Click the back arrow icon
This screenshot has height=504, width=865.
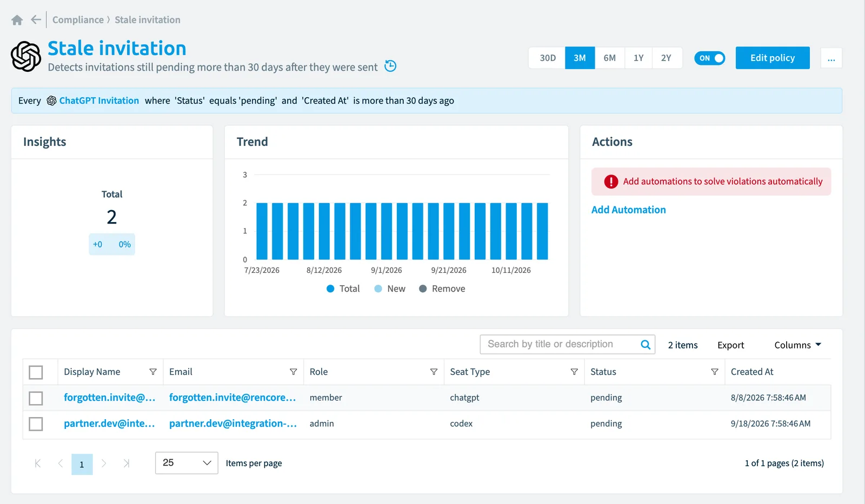pyautogui.click(x=36, y=20)
